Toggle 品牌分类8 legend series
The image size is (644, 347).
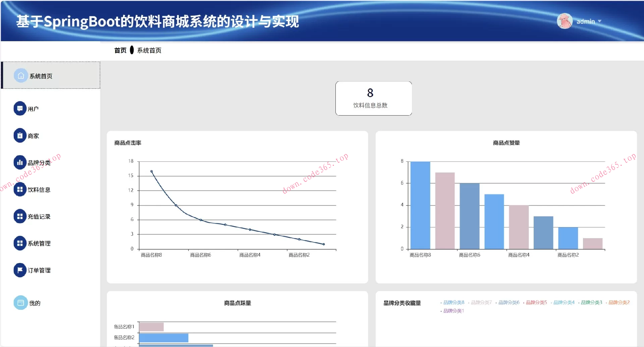[453, 302]
